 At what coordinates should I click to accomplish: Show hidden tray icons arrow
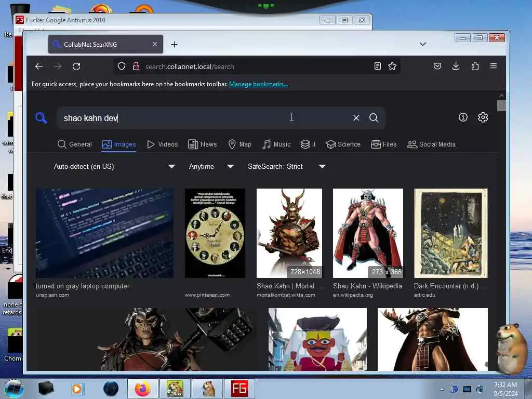pos(442,389)
